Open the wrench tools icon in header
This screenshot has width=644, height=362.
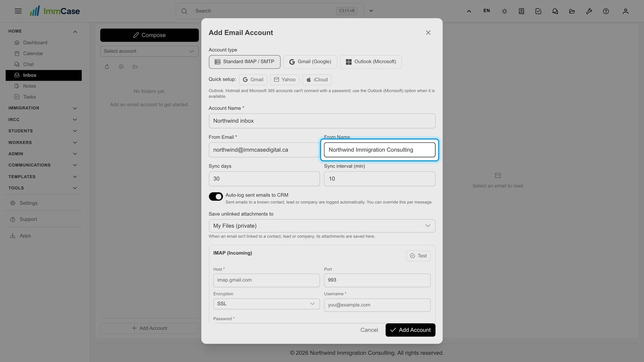click(x=589, y=11)
